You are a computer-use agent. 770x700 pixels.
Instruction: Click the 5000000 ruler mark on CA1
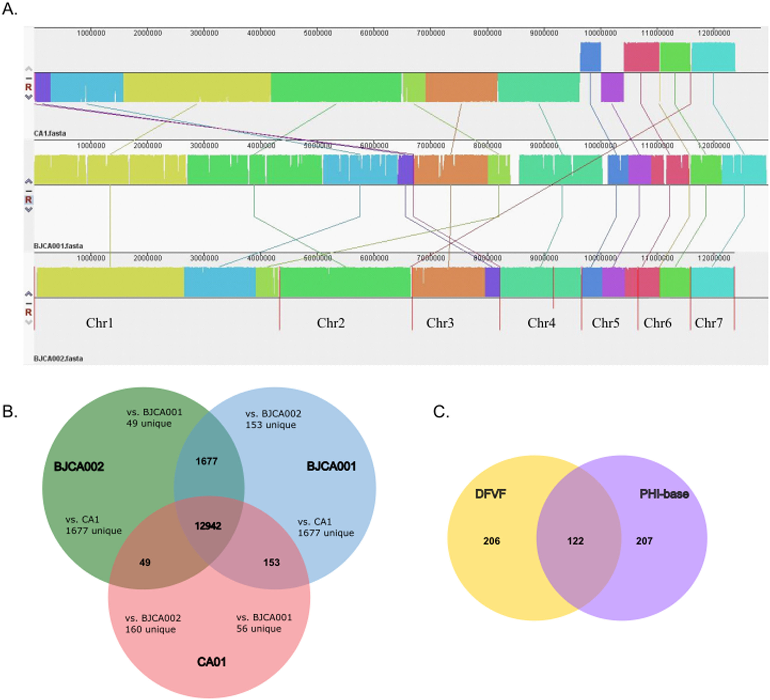pos(317,33)
